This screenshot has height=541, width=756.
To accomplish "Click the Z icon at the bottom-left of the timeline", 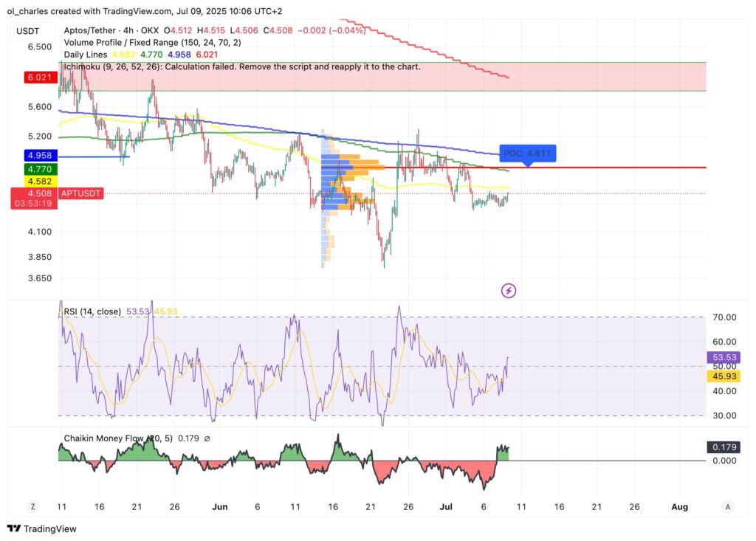I will click(32, 507).
